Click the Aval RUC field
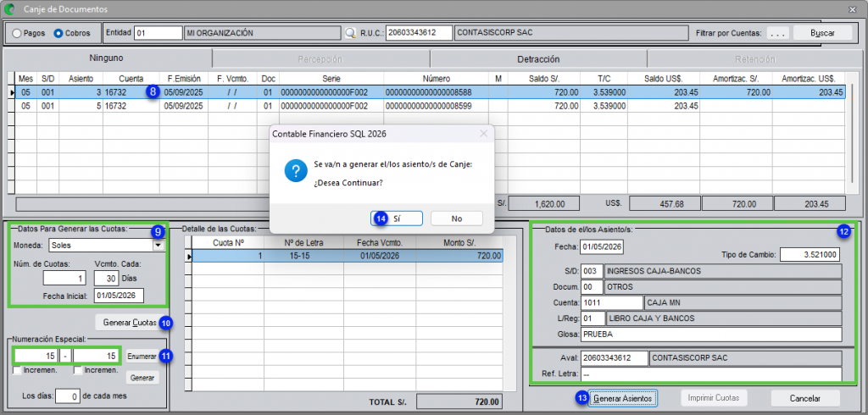This screenshot has width=868, height=415. point(615,358)
